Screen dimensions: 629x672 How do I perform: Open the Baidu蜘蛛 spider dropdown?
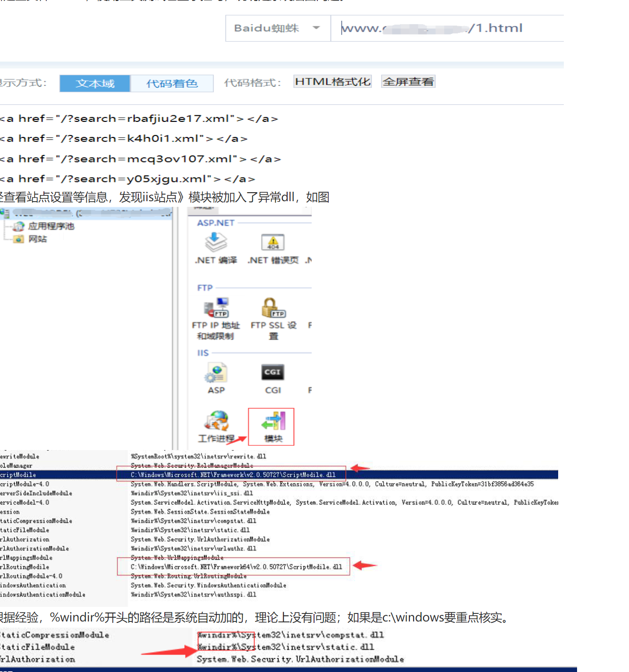[277, 28]
